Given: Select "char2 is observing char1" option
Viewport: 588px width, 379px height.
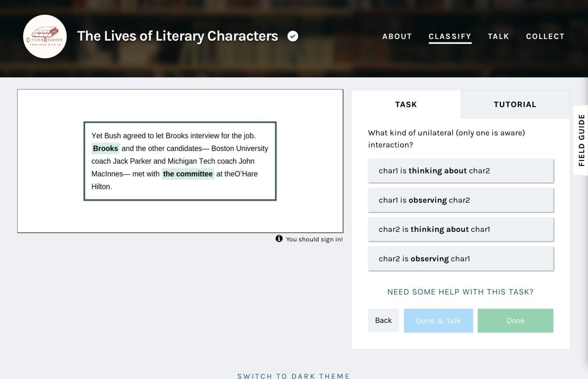Looking at the screenshot, I should [x=460, y=258].
